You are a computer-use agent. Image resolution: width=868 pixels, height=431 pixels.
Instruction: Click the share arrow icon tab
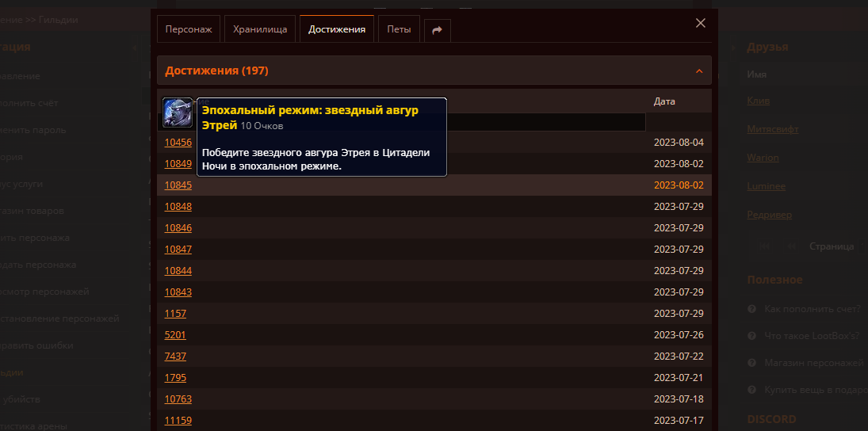(437, 30)
